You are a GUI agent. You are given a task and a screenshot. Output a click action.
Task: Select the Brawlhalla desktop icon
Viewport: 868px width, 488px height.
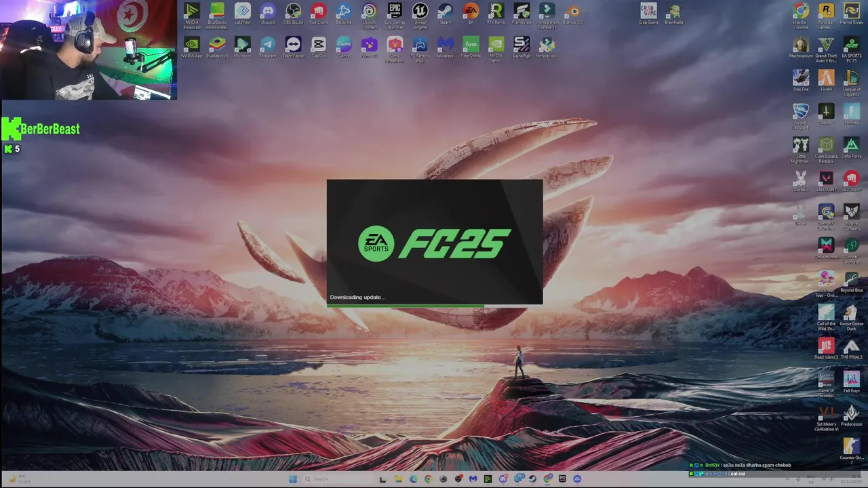[x=673, y=14]
